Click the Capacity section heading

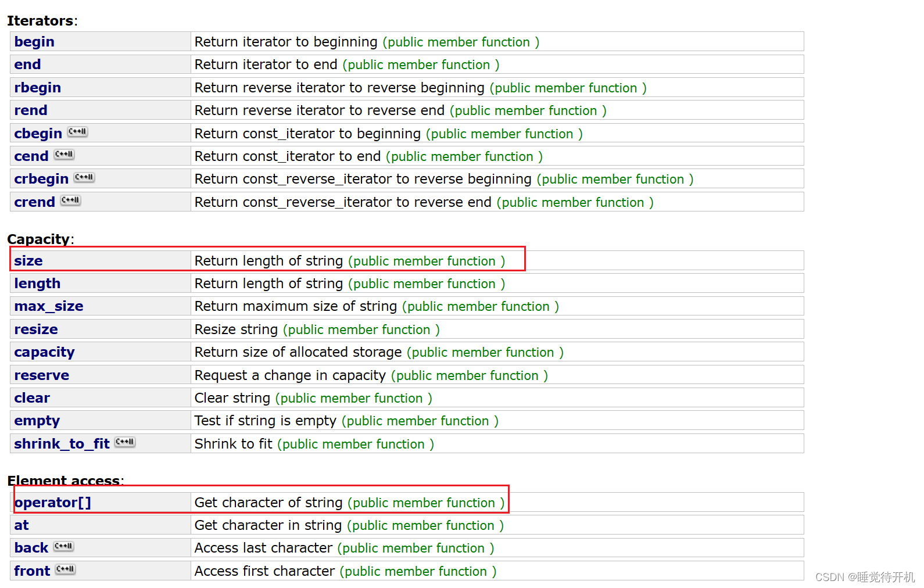(x=40, y=239)
